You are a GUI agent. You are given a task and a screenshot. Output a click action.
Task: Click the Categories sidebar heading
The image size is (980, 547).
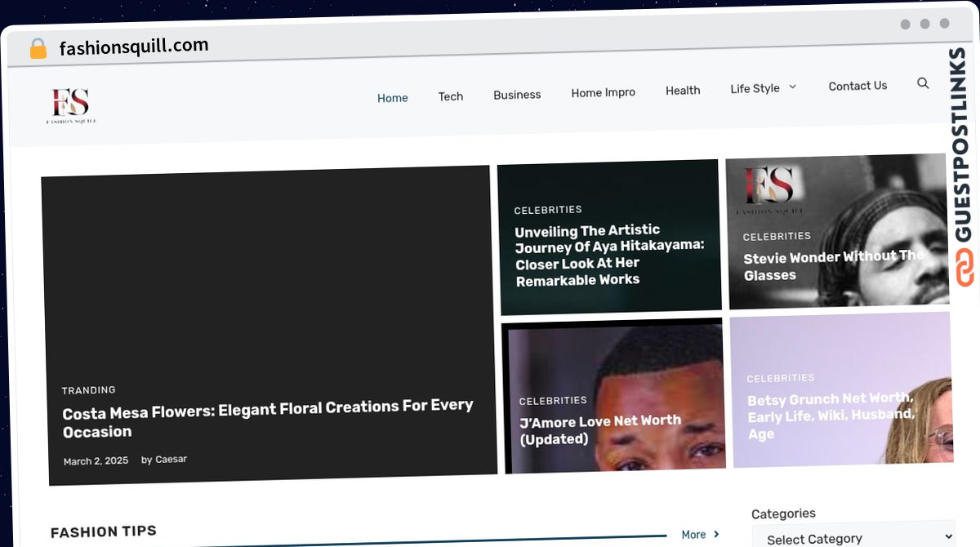pos(783,514)
